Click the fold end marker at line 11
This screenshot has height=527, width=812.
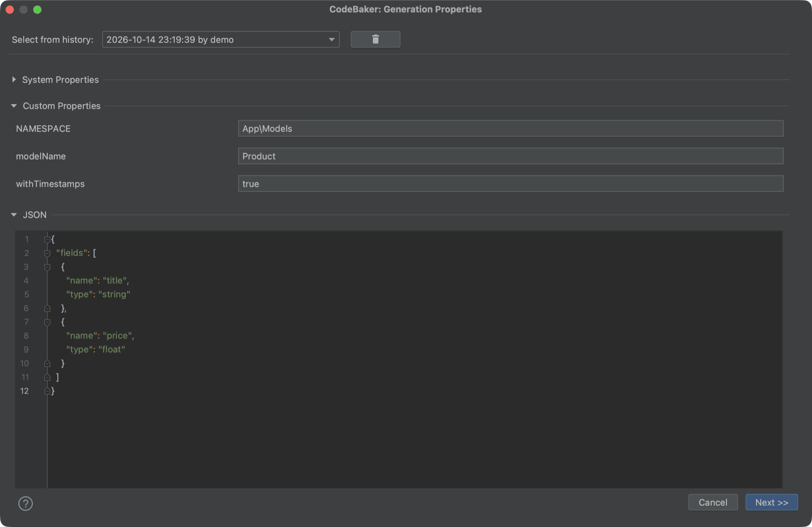[x=47, y=377]
